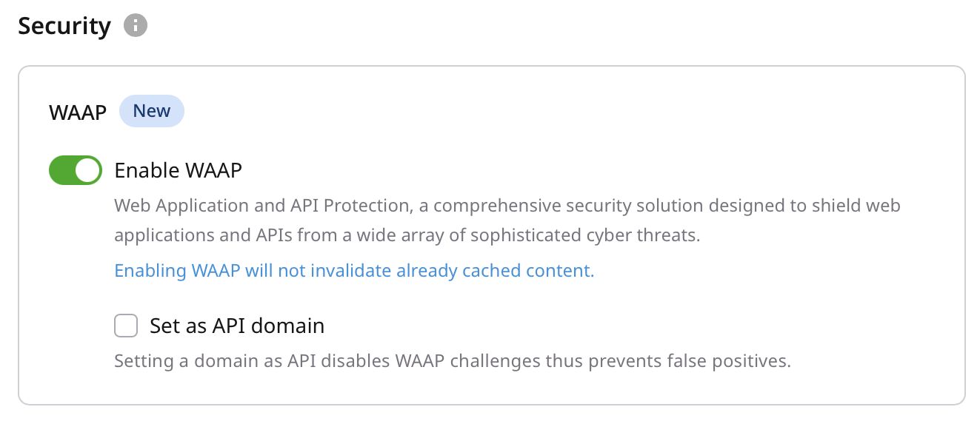Check the Set as API domain checkbox
This screenshot has width=980, height=424.
pyautogui.click(x=126, y=326)
